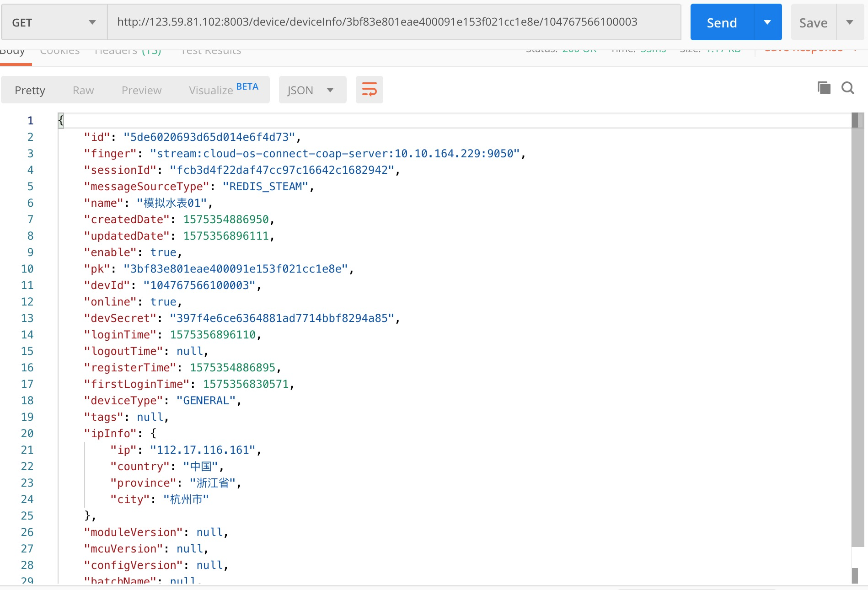The width and height of the screenshot is (868, 590).
Task: Click the "tags" null value
Action: pos(150,417)
